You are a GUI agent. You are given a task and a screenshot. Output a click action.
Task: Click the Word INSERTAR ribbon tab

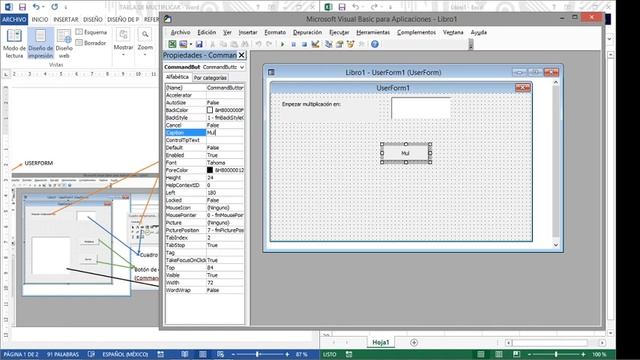tap(66, 19)
